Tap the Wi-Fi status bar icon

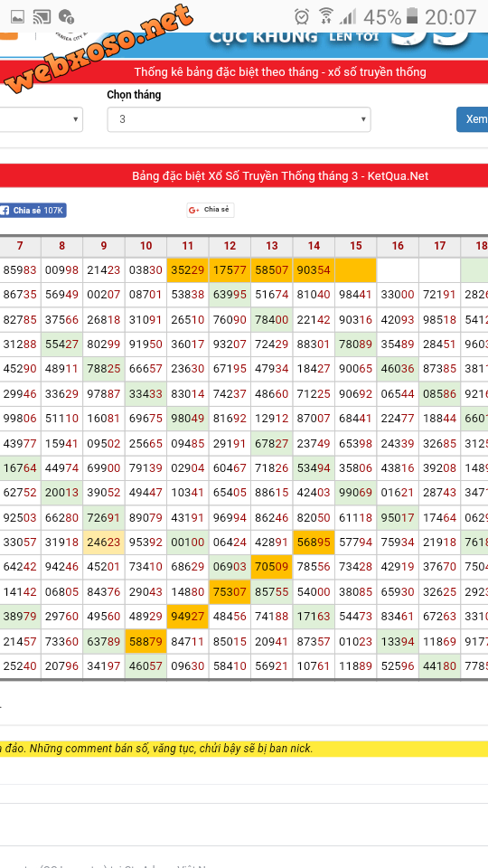[x=326, y=16]
